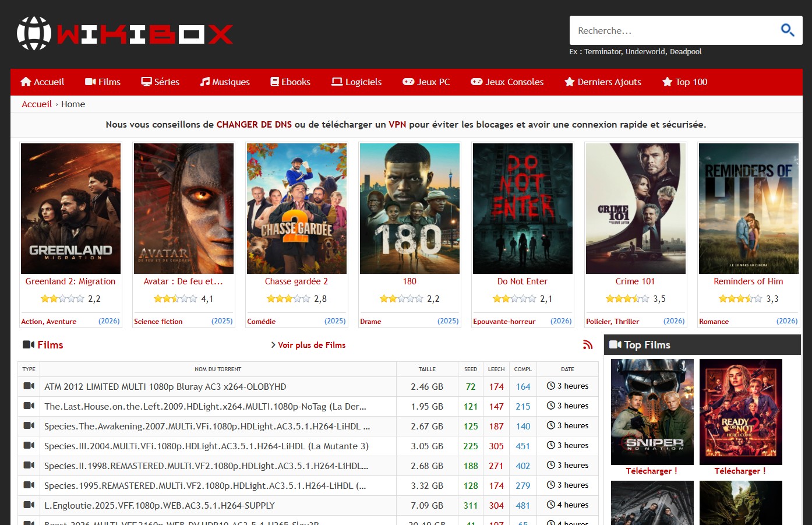This screenshot has width=812, height=525.
Task: Click the camera icon beside Top Films
Action: [615, 345]
